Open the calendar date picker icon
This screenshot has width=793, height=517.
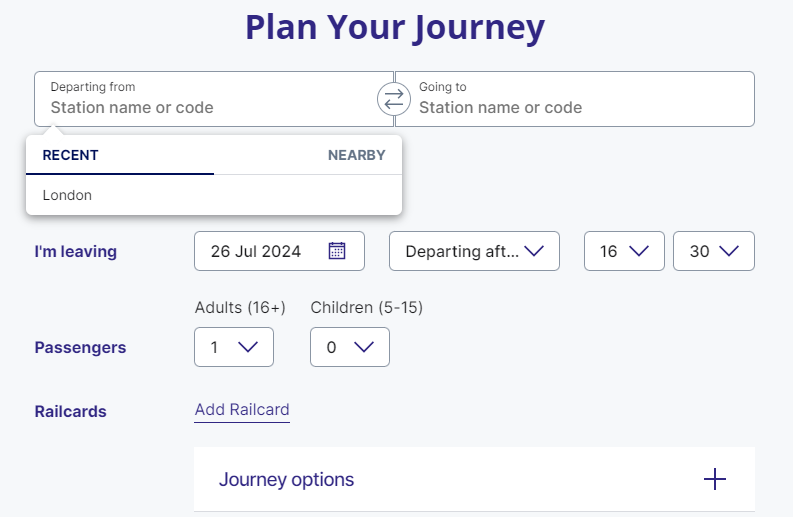(x=337, y=251)
